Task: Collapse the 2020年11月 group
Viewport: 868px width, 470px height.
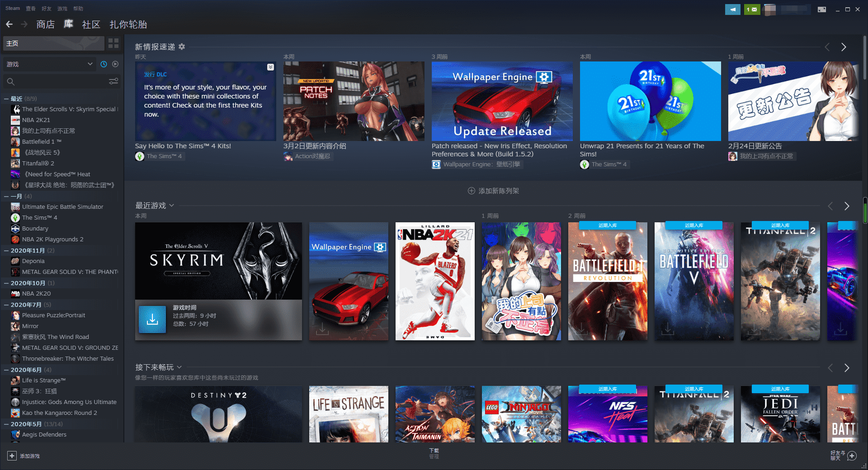Action: 6,250
